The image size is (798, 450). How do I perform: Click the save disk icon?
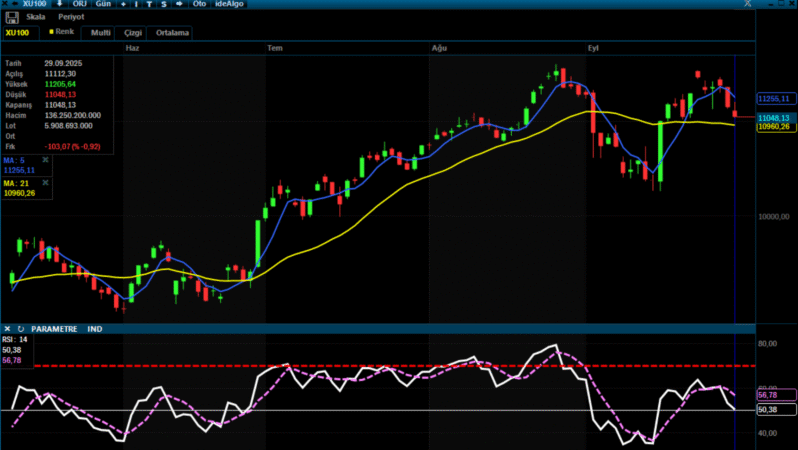pos(12,18)
